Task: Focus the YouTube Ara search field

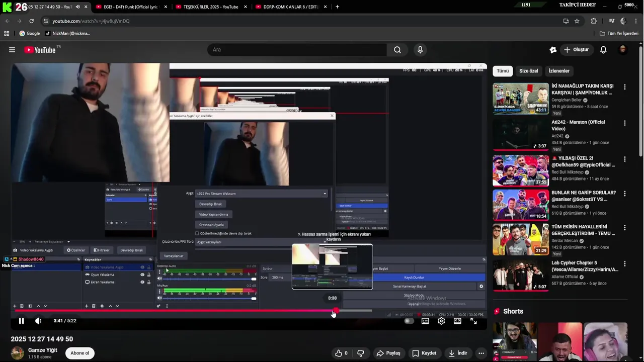Action: coord(297,50)
